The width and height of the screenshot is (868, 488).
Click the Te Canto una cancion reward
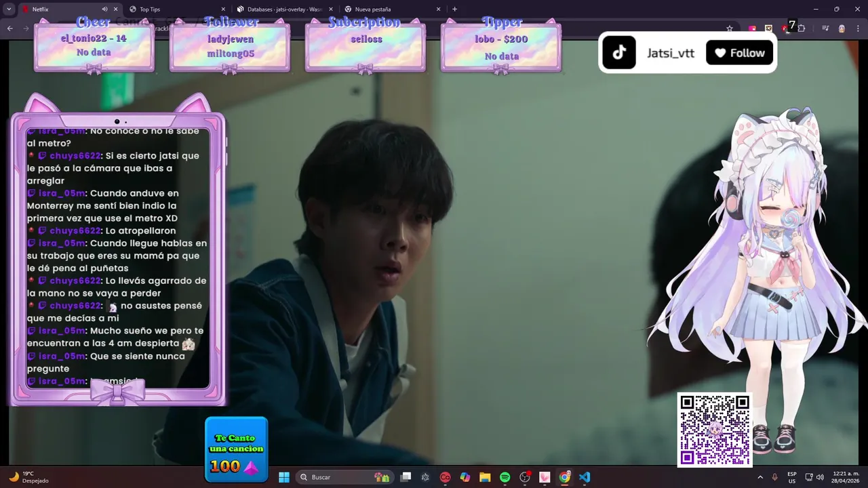[237, 450]
